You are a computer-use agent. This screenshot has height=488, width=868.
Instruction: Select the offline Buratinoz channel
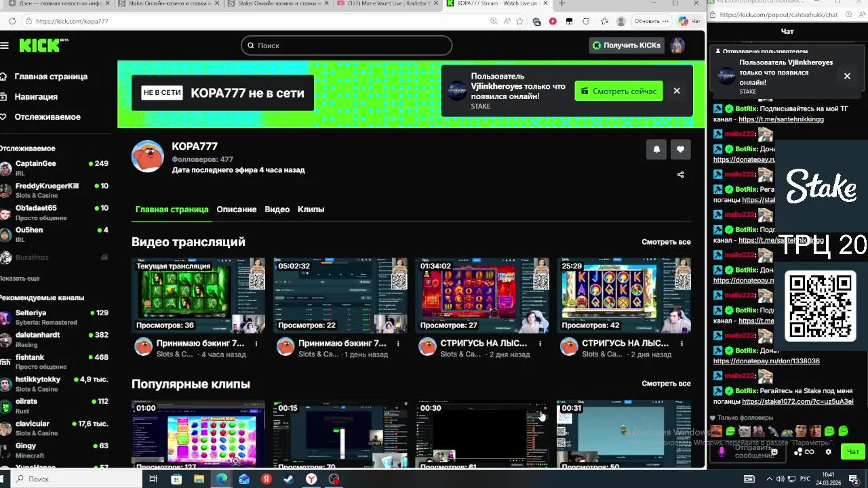point(54,258)
